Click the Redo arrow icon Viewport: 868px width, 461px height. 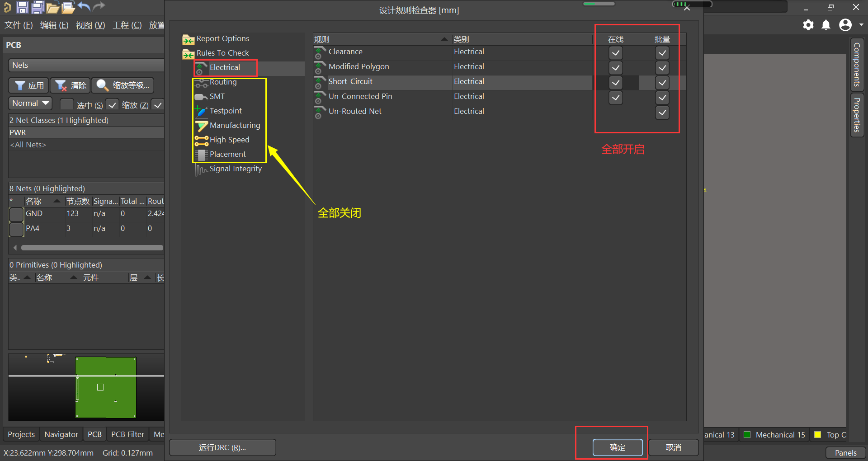[x=99, y=6]
